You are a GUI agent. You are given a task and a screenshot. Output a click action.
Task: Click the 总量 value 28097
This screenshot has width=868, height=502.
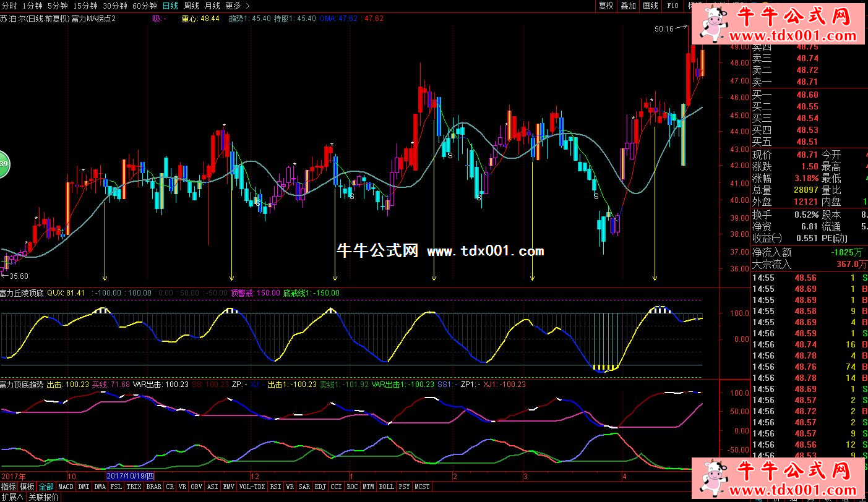click(x=805, y=190)
